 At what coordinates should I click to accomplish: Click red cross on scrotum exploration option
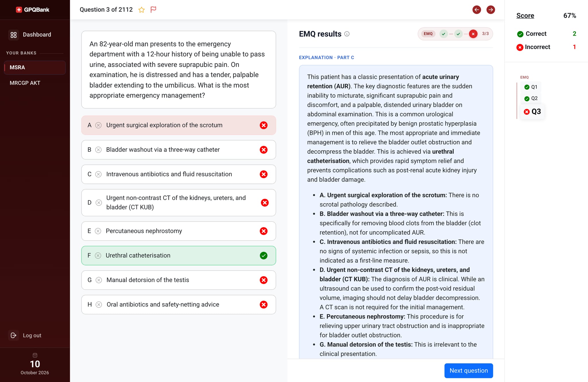coord(264,125)
